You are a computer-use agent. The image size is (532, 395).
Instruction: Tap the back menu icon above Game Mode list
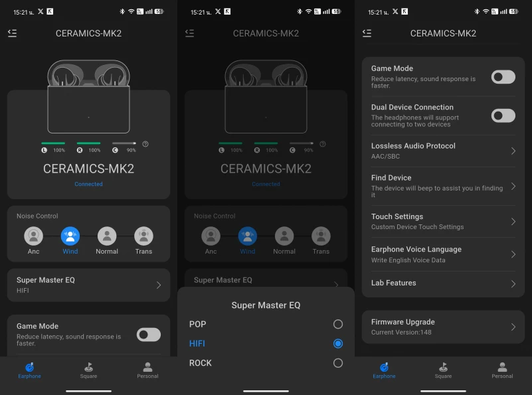[x=367, y=33]
